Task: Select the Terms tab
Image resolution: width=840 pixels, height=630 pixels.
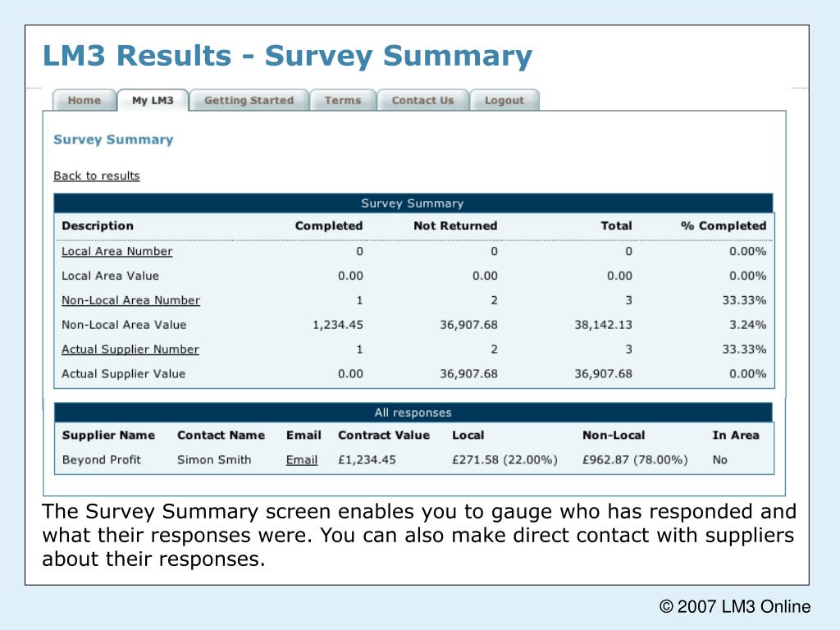Action: pyautogui.click(x=343, y=100)
